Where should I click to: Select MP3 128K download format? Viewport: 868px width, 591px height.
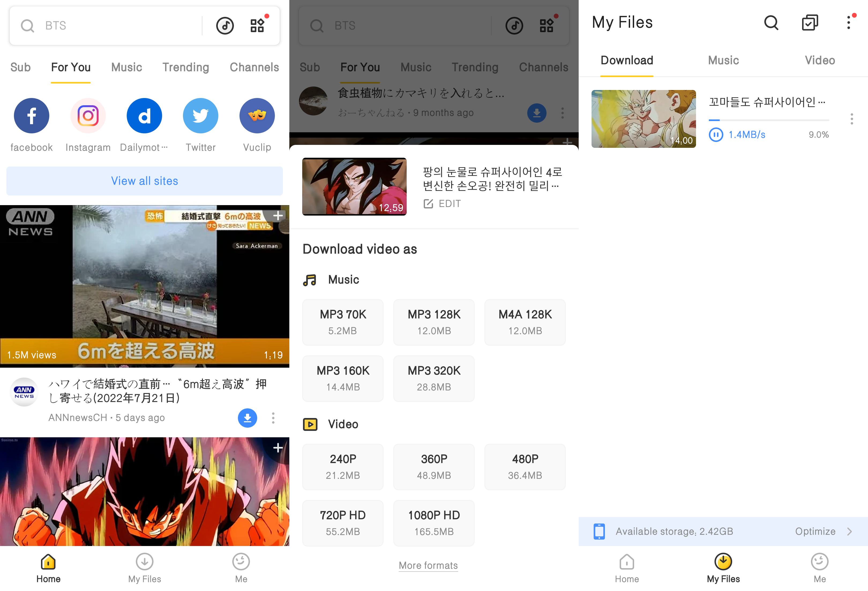pos(434,322)
